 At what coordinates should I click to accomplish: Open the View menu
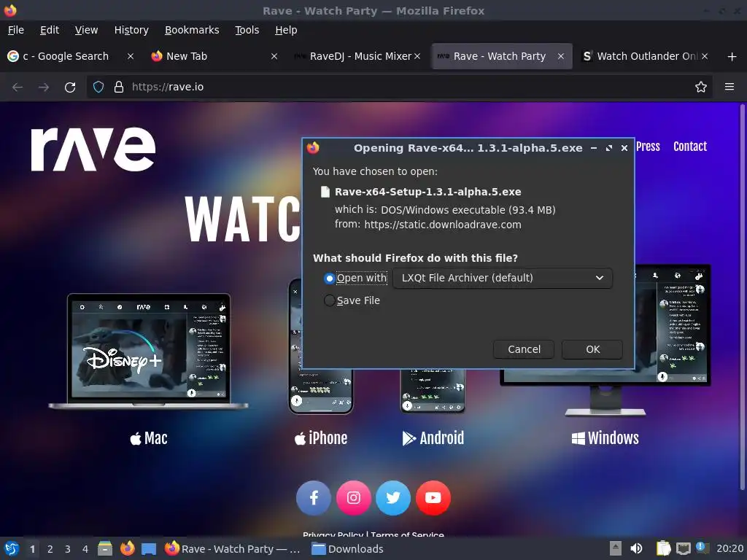pos(86,30)
